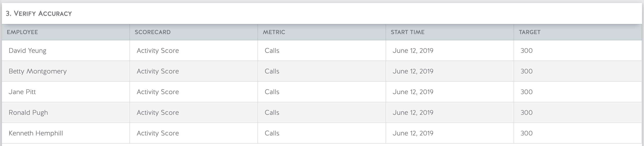Click target 300 in Ronald Pugh's row
Image resolution: width=644 pixels, height=146 pixels.
[527, 112]
